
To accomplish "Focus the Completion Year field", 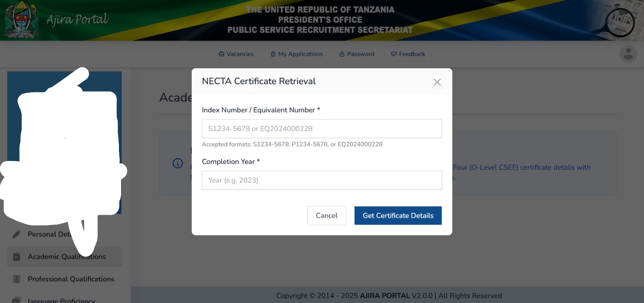I will click(322, 180).
